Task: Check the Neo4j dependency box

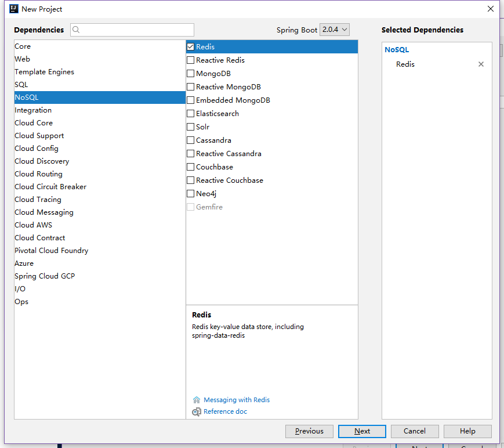Action: tap(190, 194)
